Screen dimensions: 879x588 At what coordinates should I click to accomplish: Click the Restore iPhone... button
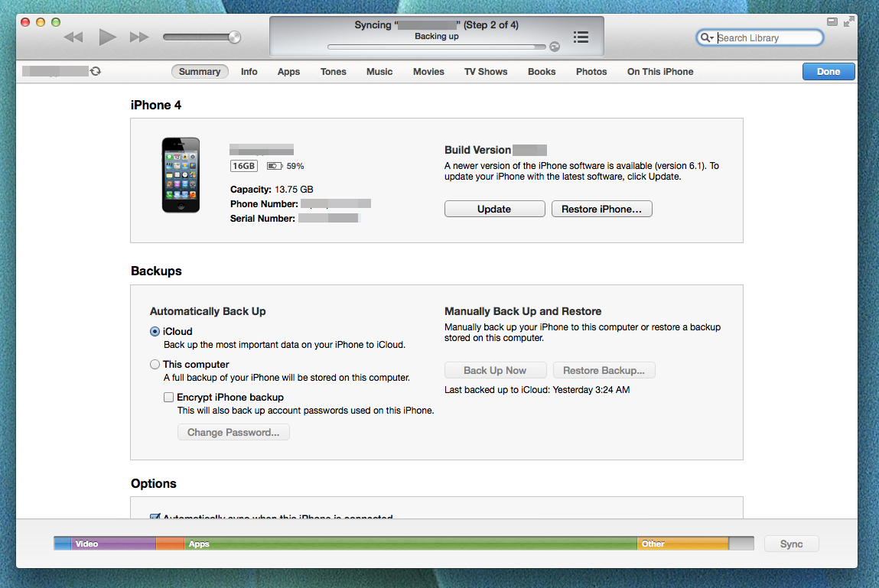point(601,209)
